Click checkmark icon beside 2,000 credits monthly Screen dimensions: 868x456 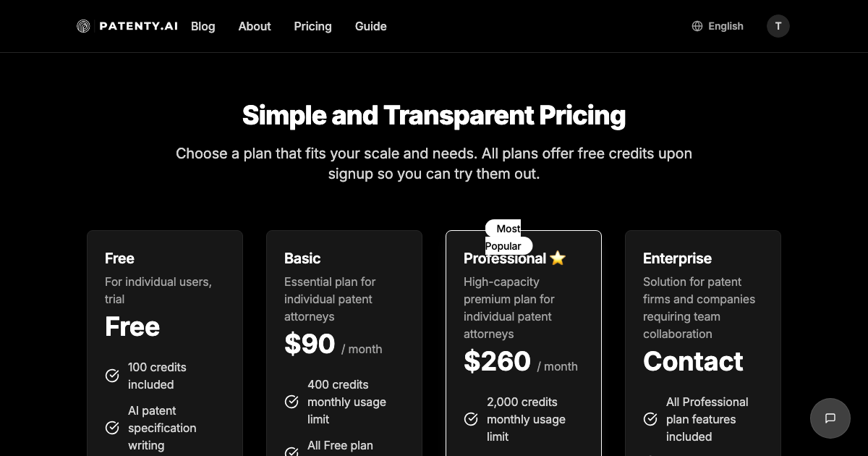tap(471, 419)
